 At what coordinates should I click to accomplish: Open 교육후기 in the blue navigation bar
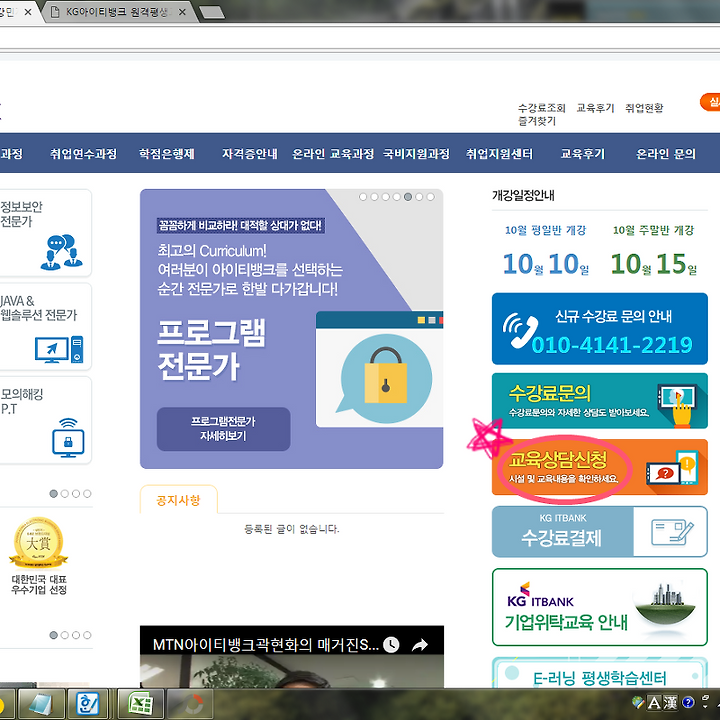click(x=583, y=153)
